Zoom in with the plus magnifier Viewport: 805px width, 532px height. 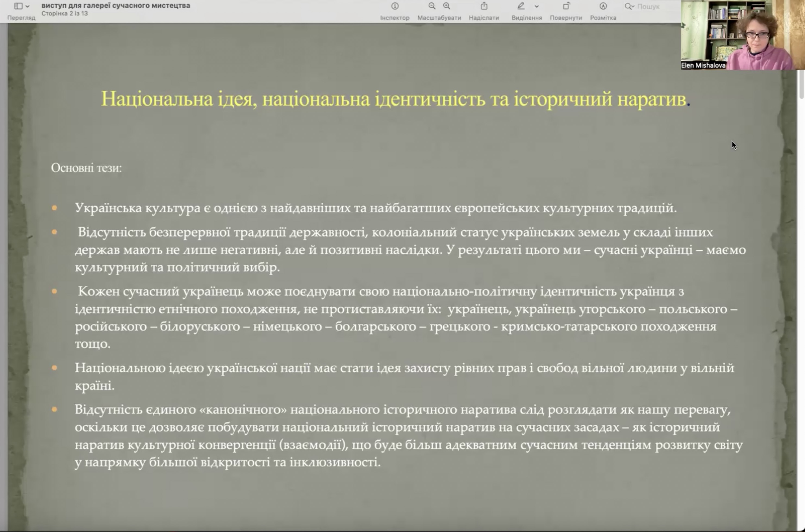(447, 6)
